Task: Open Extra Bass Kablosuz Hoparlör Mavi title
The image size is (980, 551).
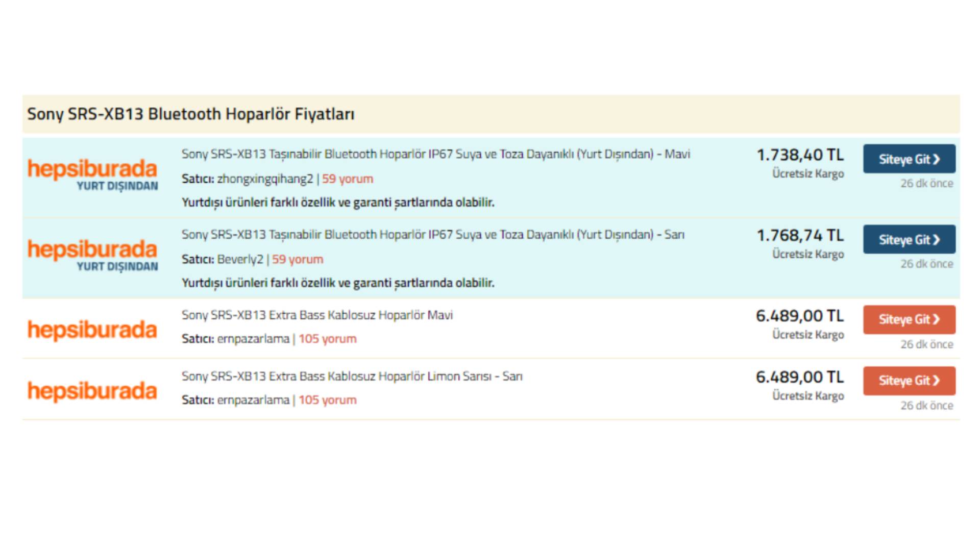Action: 317,315
